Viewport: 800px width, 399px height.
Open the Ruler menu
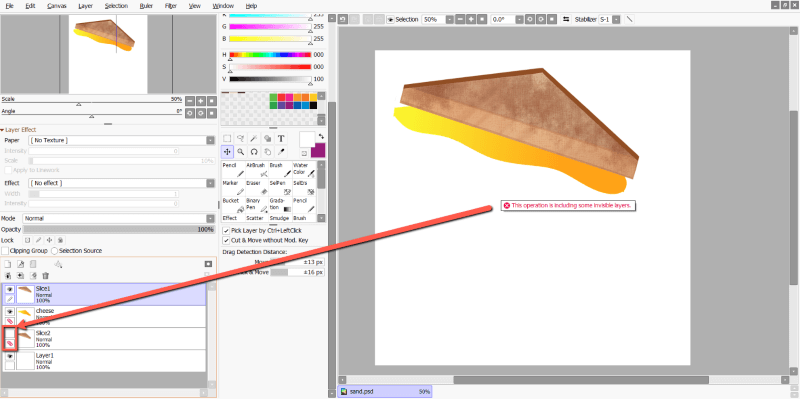click(x=146, y=6)
